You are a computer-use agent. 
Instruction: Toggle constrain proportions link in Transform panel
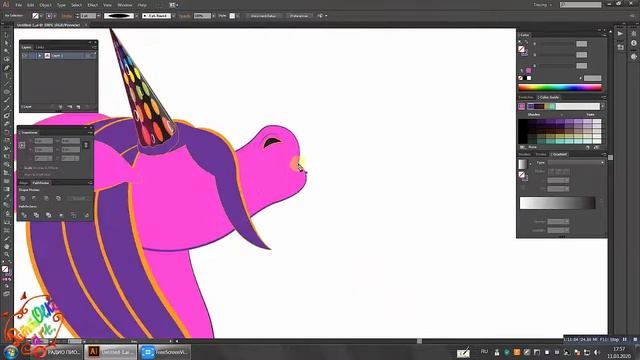coord(86,145)
